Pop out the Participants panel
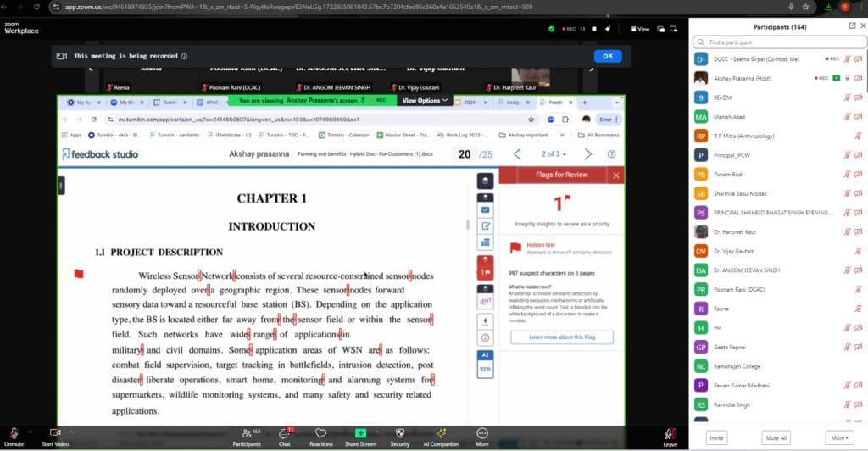The image size is (868, 451). 852,25
